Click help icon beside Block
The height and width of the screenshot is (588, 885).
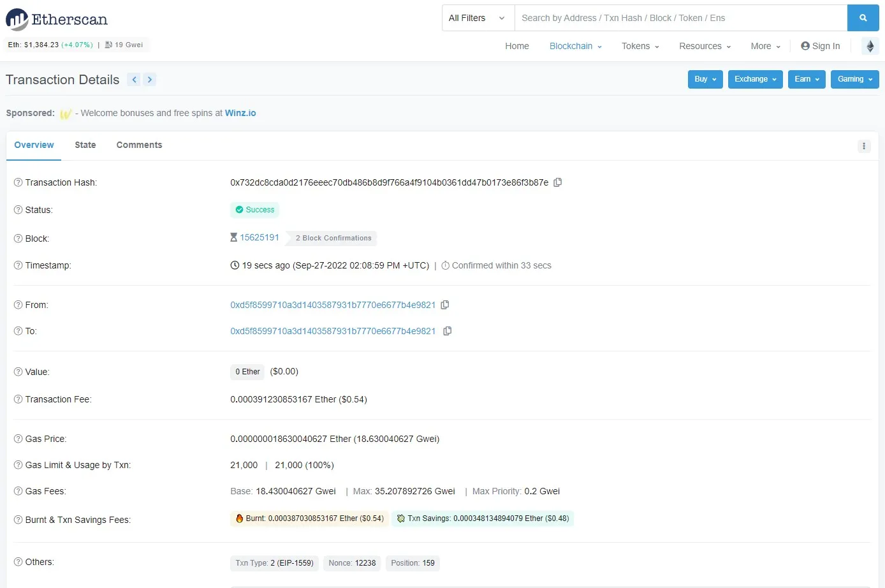pos(18,239)
